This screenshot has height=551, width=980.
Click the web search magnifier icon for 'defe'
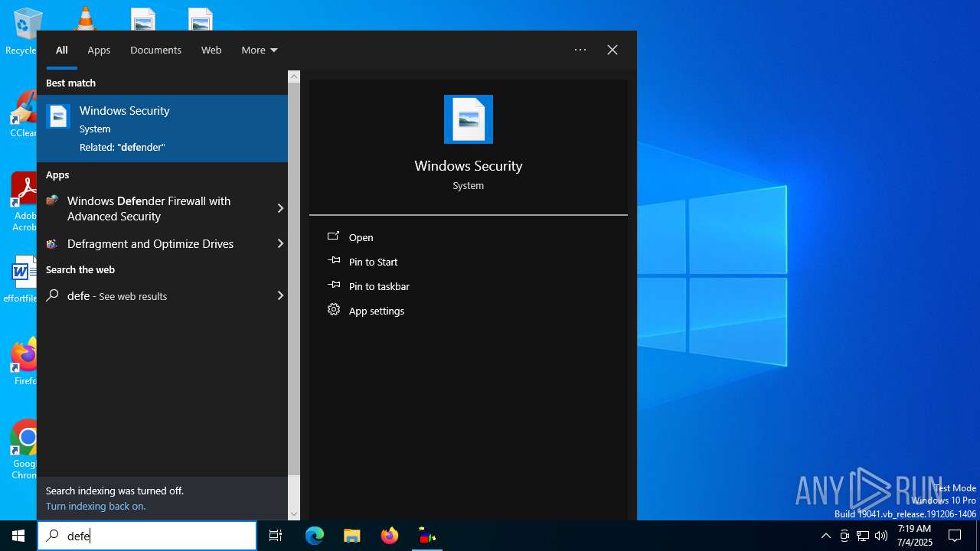(x=52, y=295)
